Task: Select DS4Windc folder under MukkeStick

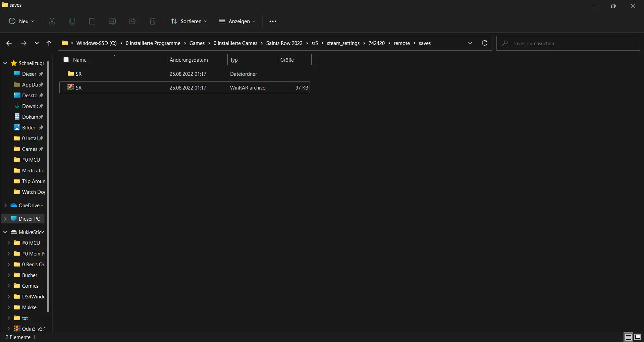Action: point(29,296)
